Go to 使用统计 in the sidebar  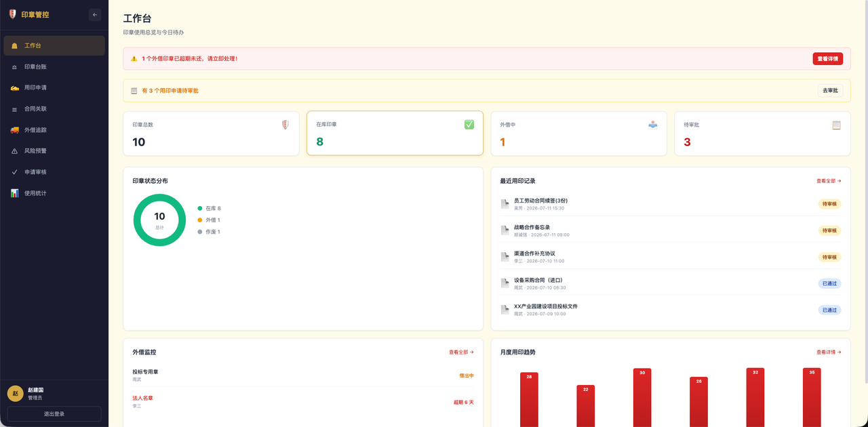pos(54,192)
